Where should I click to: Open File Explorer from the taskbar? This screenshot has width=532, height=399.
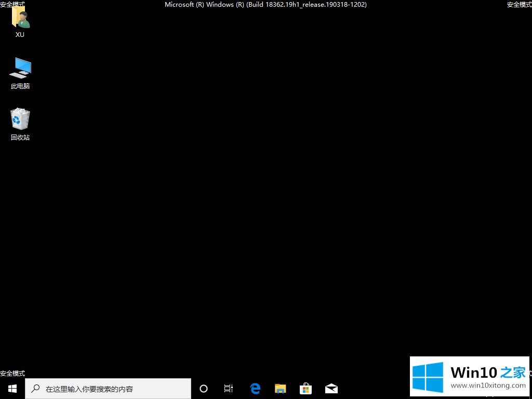pos(280,389)
